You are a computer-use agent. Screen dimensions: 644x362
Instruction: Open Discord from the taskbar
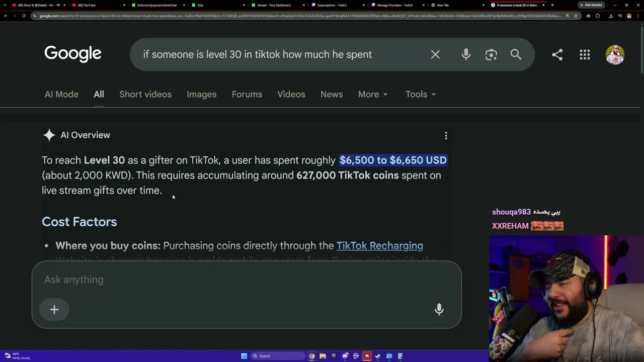click(x=345, y=356)
